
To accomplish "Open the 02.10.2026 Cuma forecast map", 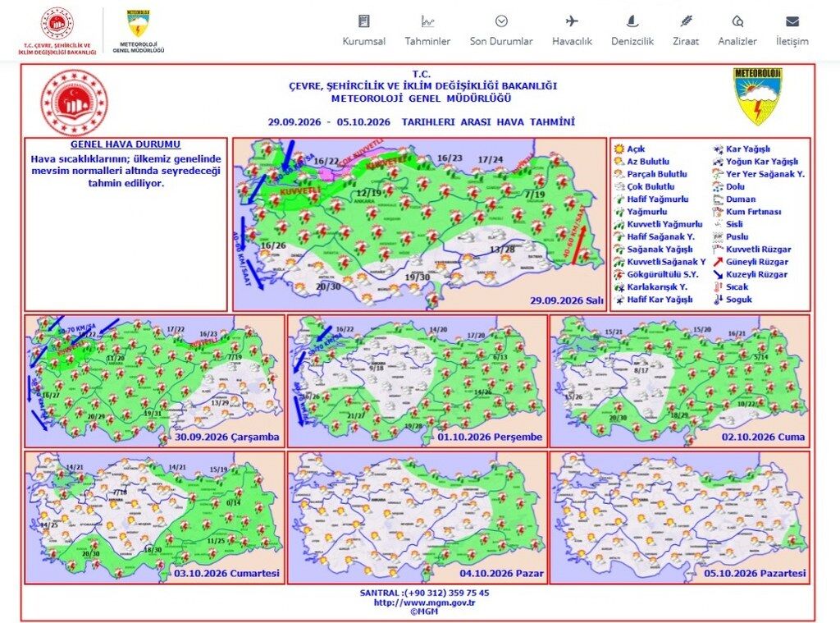I will (680, 381).
